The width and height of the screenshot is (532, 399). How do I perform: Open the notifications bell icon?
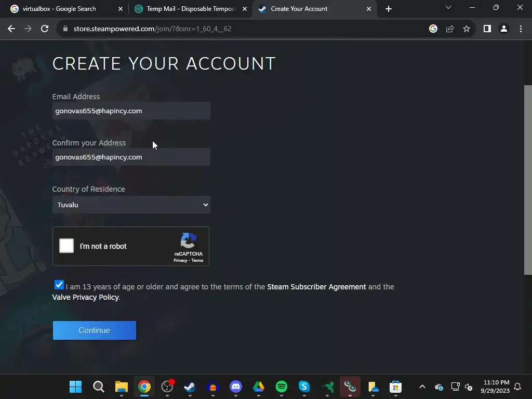pos(517,387)
